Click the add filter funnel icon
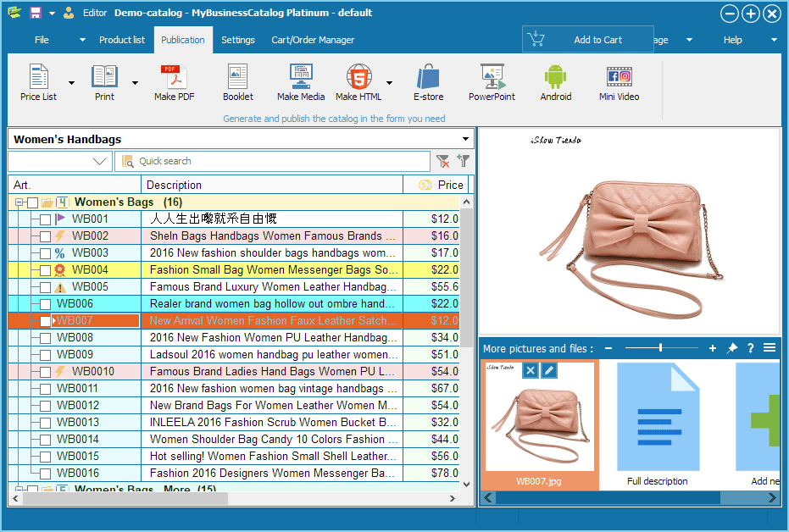The width and height of the screenshot is (789, 532). [463, 160]
